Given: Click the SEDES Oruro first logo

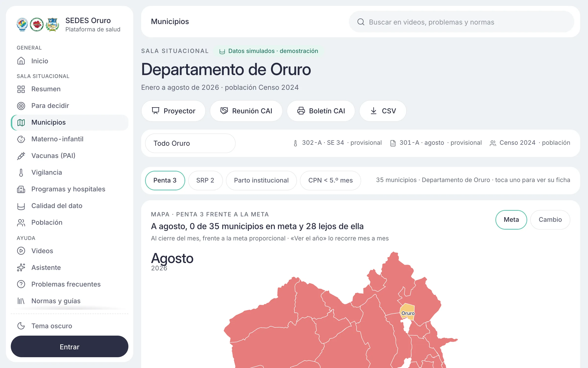Looking at the screenshot, I should coord(22,25).
